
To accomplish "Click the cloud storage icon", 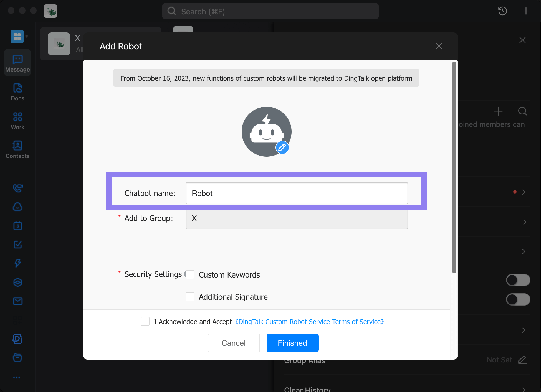I will pyautogui.click(x=17, y=207).
